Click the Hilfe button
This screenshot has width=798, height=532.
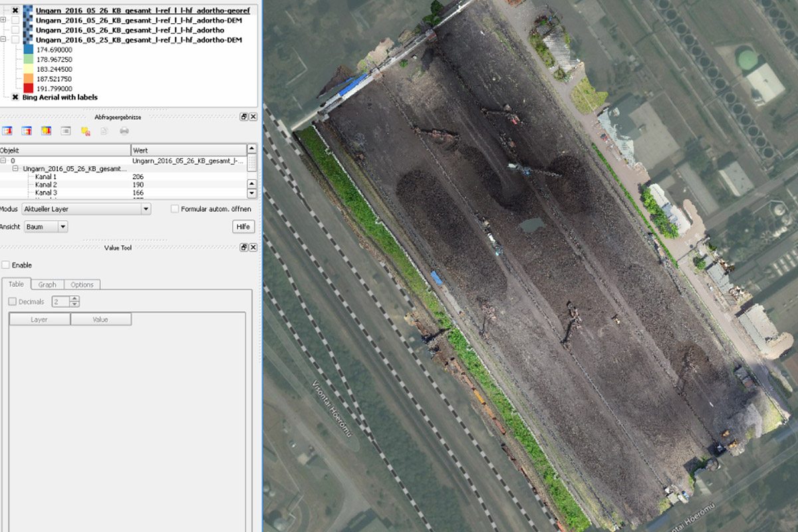pos(244,227)
